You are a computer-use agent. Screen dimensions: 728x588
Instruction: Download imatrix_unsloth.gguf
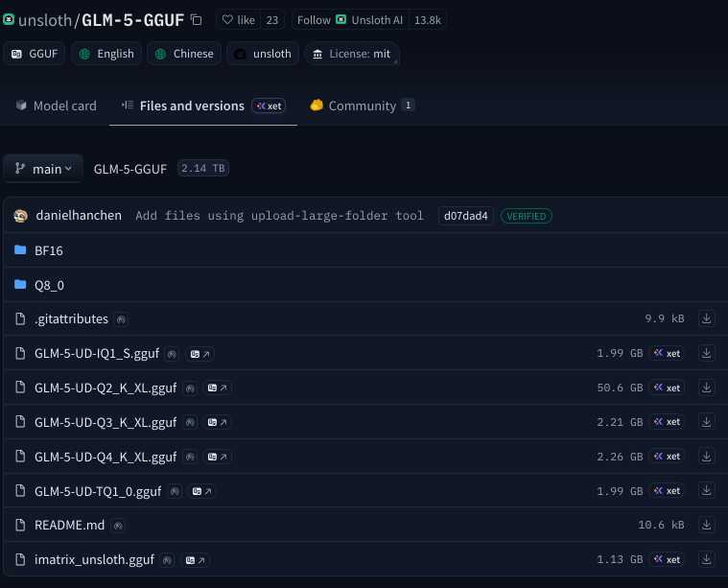706,559
